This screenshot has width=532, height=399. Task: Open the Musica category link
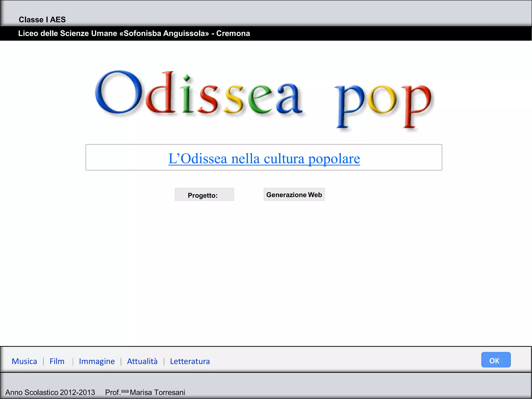24,361
